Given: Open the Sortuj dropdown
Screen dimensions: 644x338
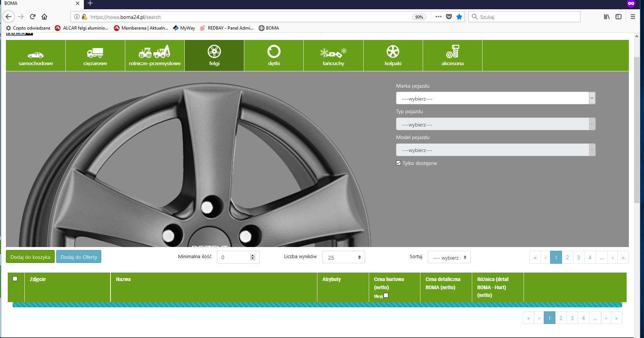Looking at the screenshot, I should pos(449,257).
